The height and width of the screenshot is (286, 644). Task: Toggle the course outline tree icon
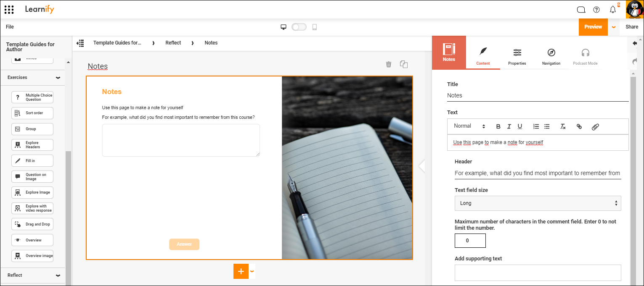point(80,43)
